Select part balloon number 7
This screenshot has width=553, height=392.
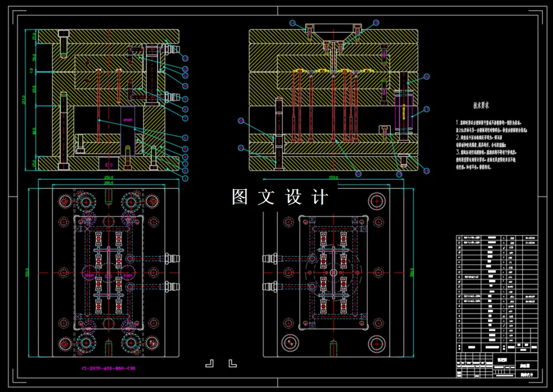point(185,118)
